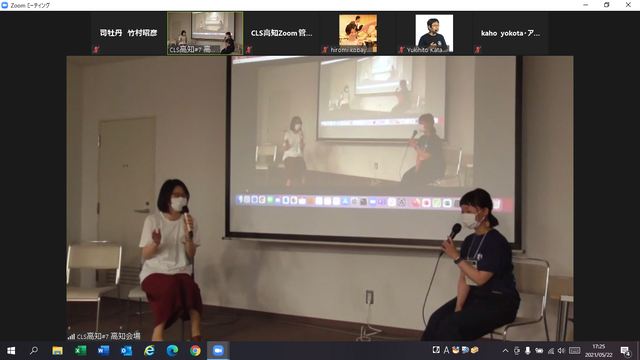Image resolution: width=640 pixels, height=360 pixels.
Task: Open the touch keyboard tray icon
Action: pyautogui.click(x=575, y=351)
